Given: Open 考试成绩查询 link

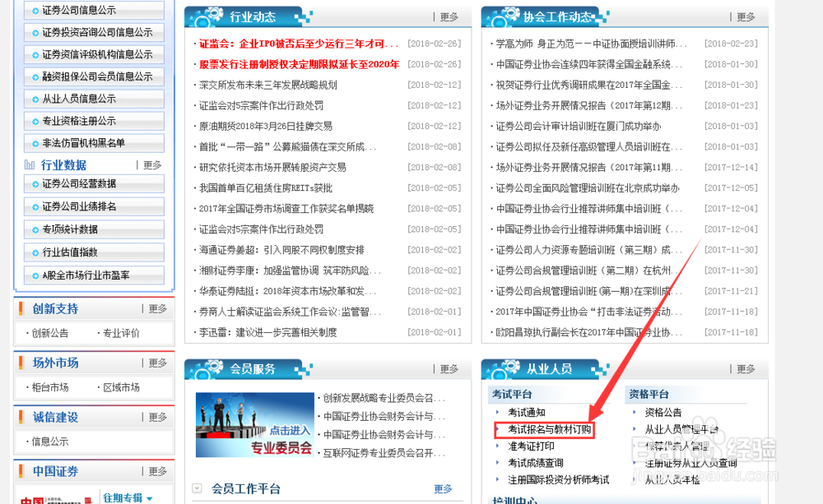Looking at the screenshot, I should coord(536,463).
